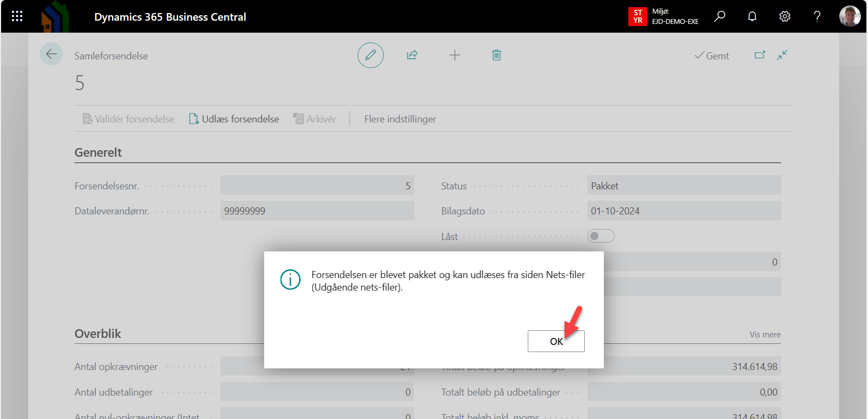Screen dimensions: 868x419
Task: Click the help question mark icon
Action: [817, 16]
